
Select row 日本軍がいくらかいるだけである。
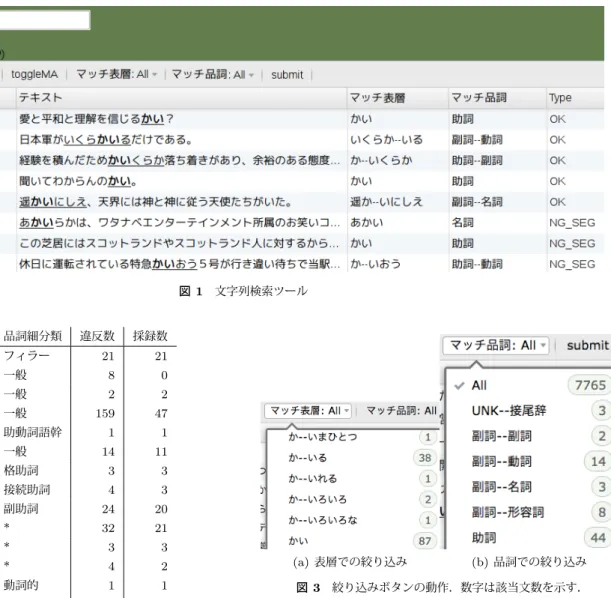302,139
